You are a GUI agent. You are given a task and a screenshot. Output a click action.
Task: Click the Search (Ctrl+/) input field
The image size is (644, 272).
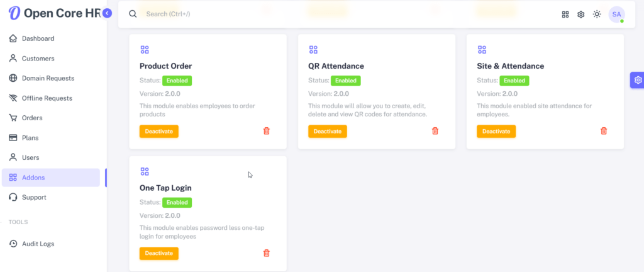pyautogui.click(x=252, y=14)
